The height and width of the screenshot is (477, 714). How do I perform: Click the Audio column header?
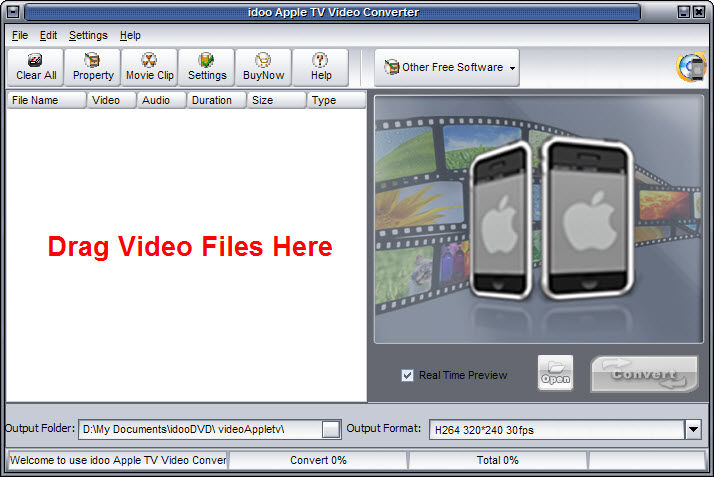[162, 100]
